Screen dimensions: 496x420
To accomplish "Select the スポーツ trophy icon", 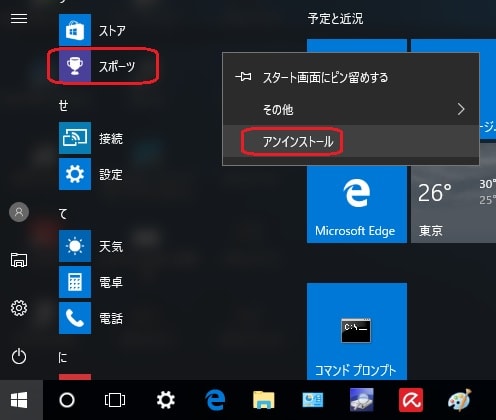I will point(75,66).
